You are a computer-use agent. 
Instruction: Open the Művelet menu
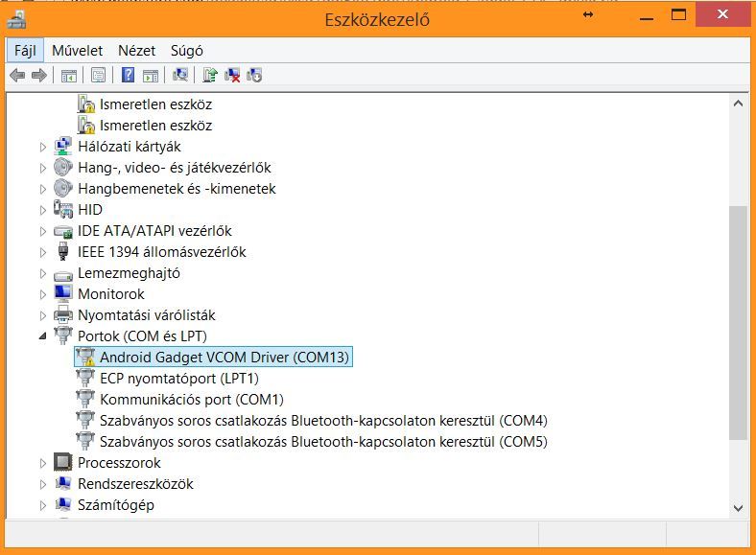pos(77,50)
